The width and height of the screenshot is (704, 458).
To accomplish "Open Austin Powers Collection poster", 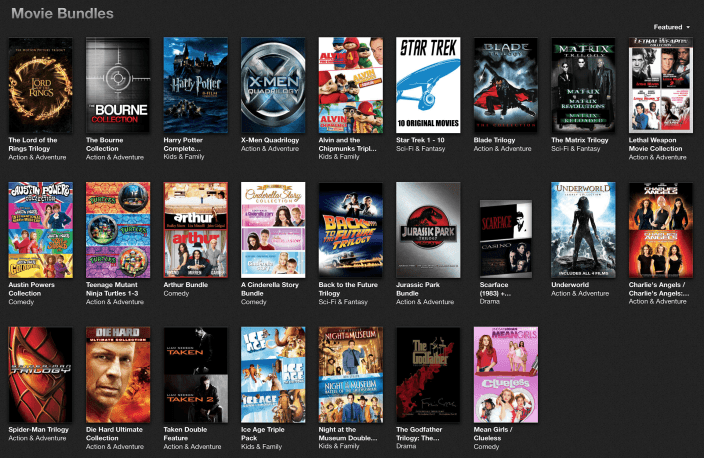I will pyautogui.click(x=40, y=230).
